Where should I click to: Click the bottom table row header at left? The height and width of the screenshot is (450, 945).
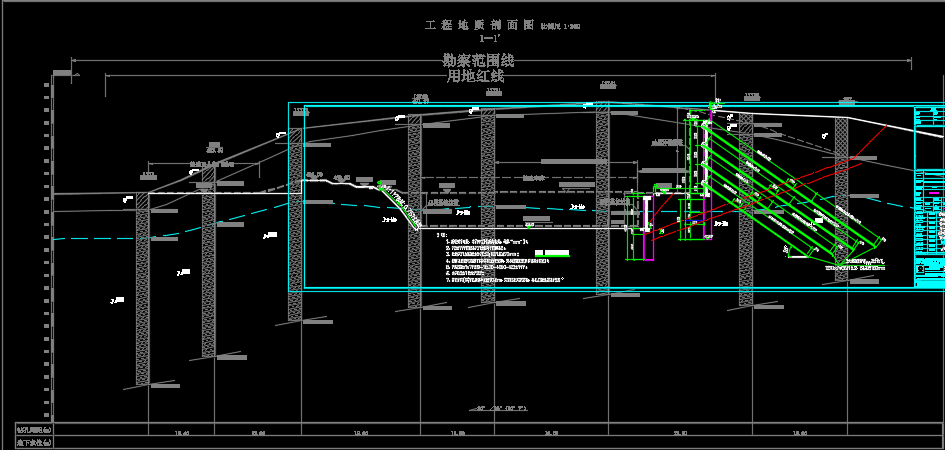coord(33,441)
